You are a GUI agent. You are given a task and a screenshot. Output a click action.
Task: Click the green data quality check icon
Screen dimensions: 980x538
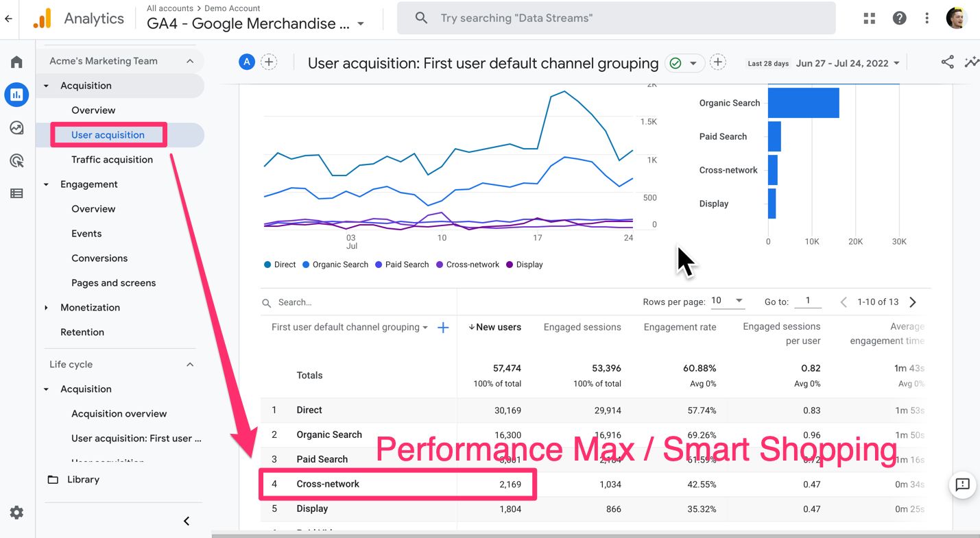676,63
